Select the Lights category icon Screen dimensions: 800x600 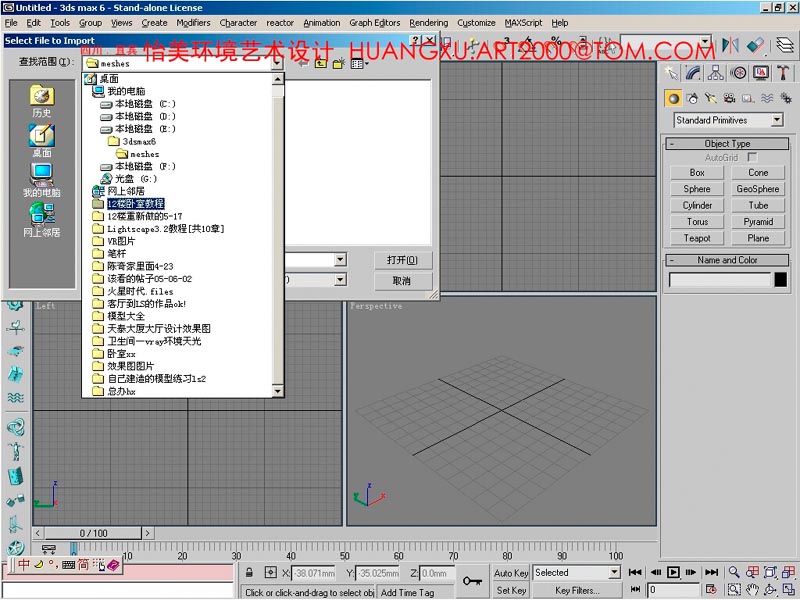(x=711, y=98)
